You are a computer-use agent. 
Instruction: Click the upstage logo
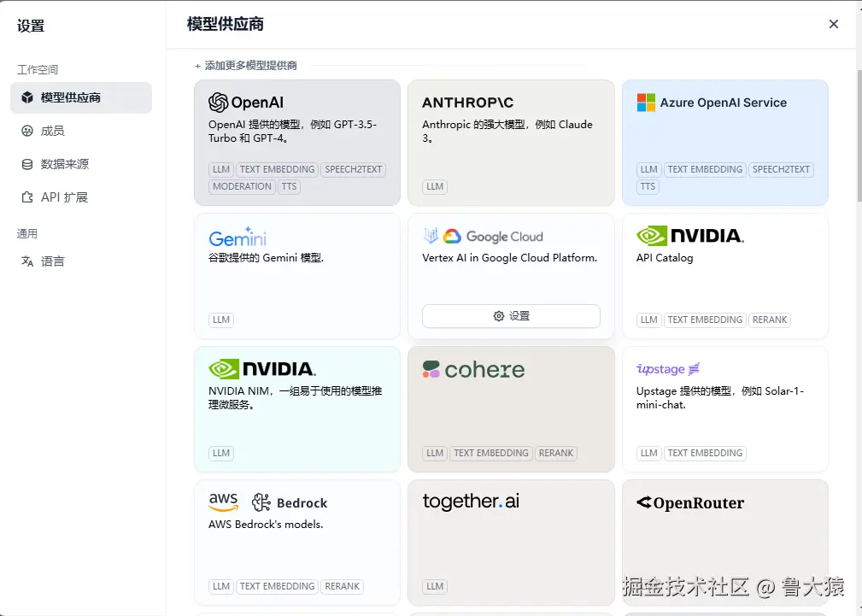click(x=668, y=369)
